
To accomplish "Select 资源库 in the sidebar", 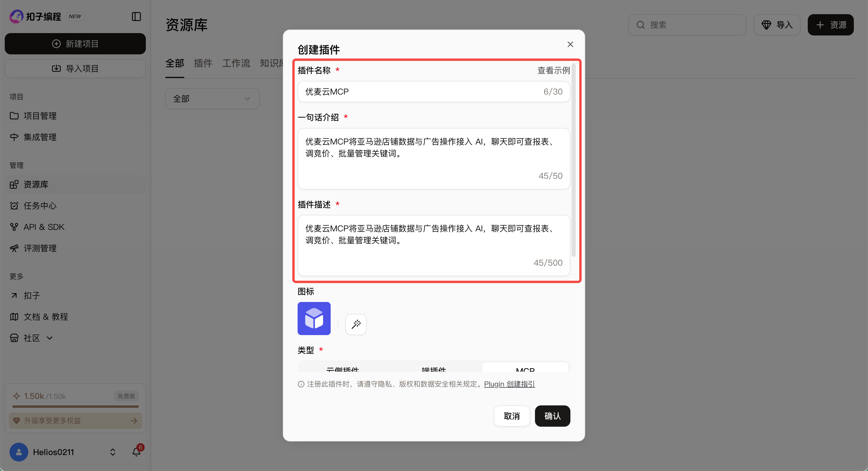I will [75, 184].
